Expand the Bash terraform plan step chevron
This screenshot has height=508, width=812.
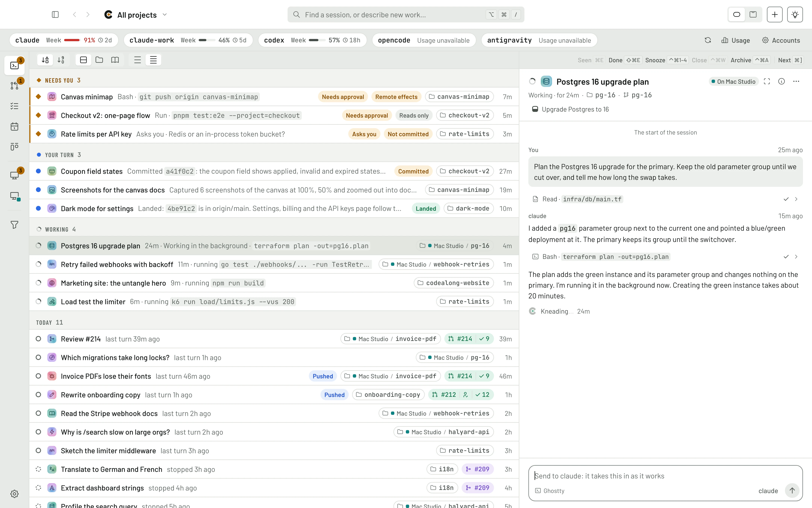(x=796, y=257)
